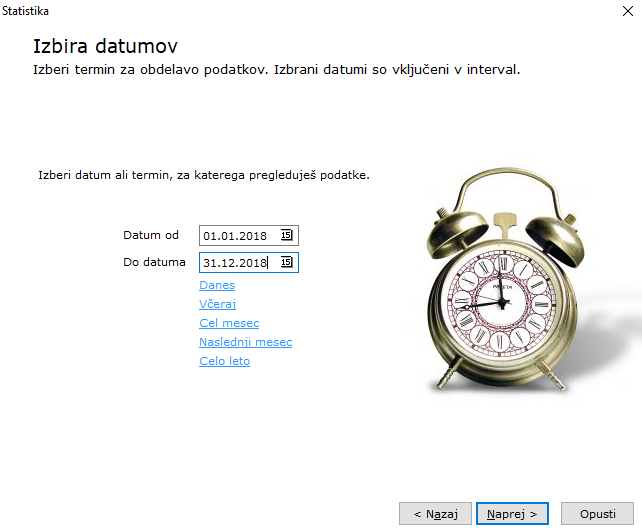Continue with the Naprej button
Viewport: 642px width, 528px height.
(x=512, y=514)
